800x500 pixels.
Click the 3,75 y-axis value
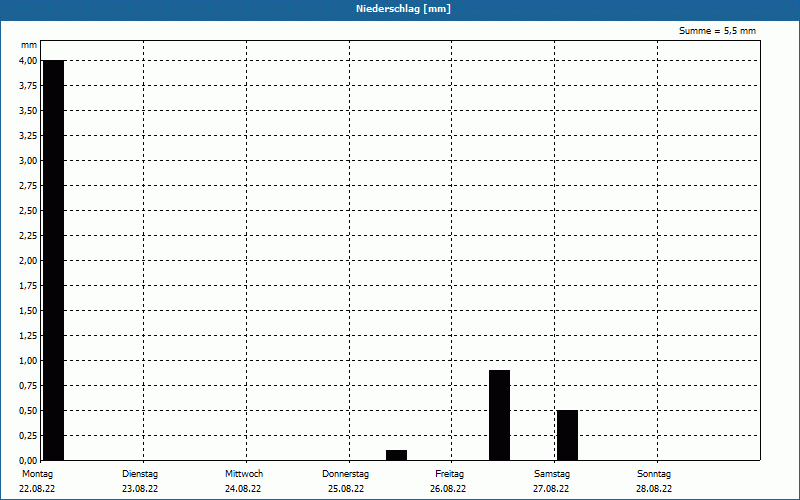(x=28, y=86)
